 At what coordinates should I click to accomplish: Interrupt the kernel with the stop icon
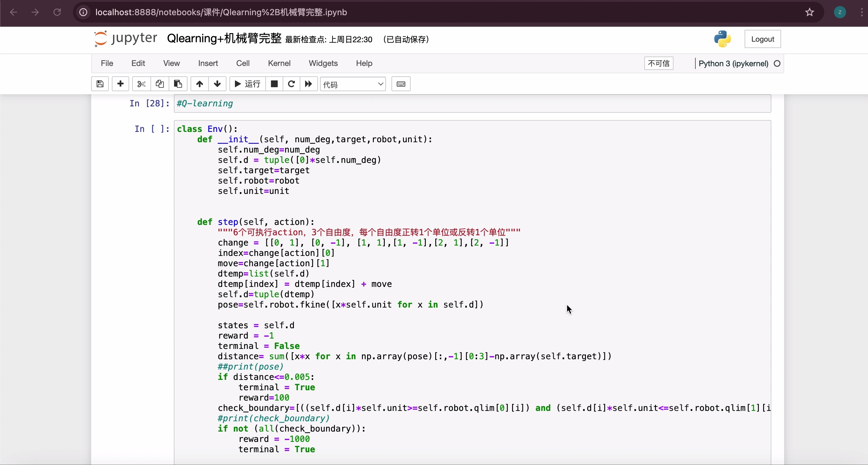(274, 84)
